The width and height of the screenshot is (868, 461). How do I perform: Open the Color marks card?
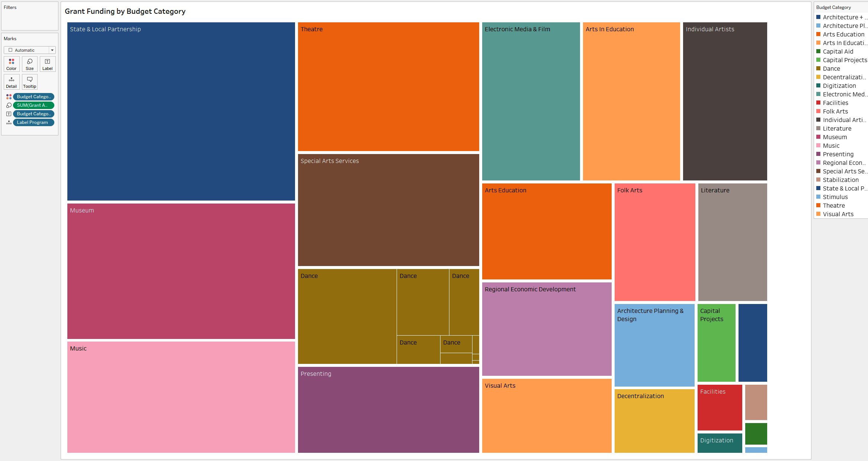pos(12,64)
